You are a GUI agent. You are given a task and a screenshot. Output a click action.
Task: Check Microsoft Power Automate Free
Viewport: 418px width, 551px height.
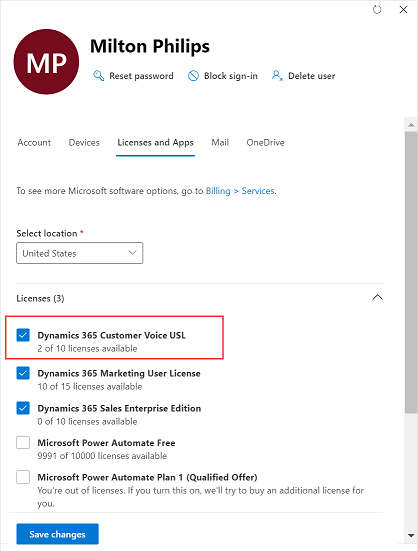[x=23, y=442]
